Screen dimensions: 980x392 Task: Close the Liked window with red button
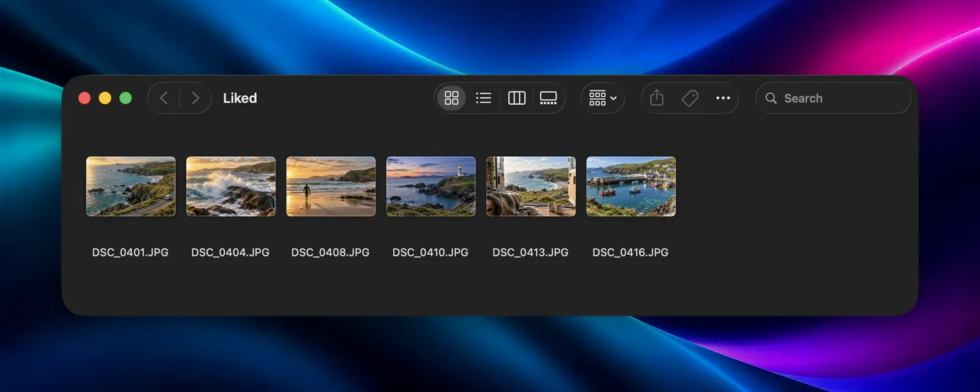click(85, 98)
